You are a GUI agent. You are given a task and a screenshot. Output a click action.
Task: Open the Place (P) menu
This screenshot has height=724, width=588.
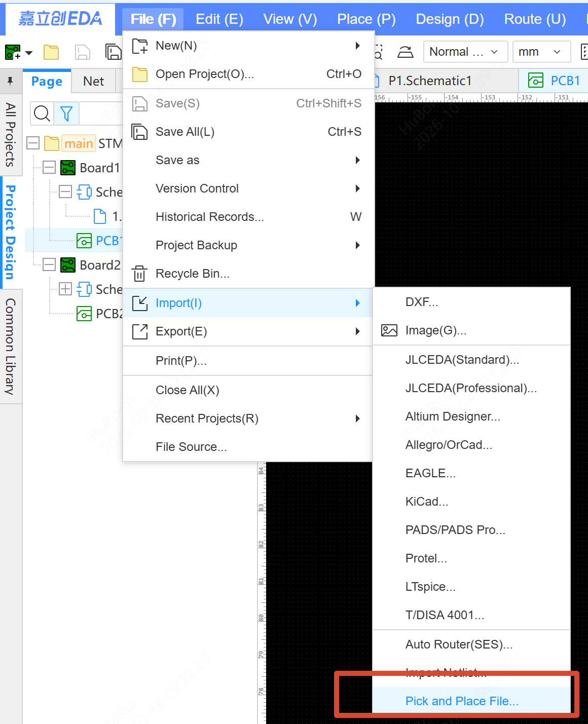coord(366,19)
